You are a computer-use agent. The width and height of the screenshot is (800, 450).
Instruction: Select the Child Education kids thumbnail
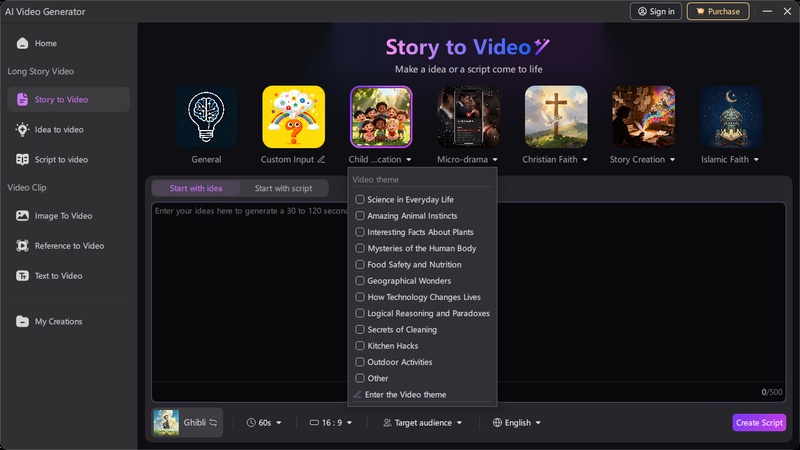(381, 117)
